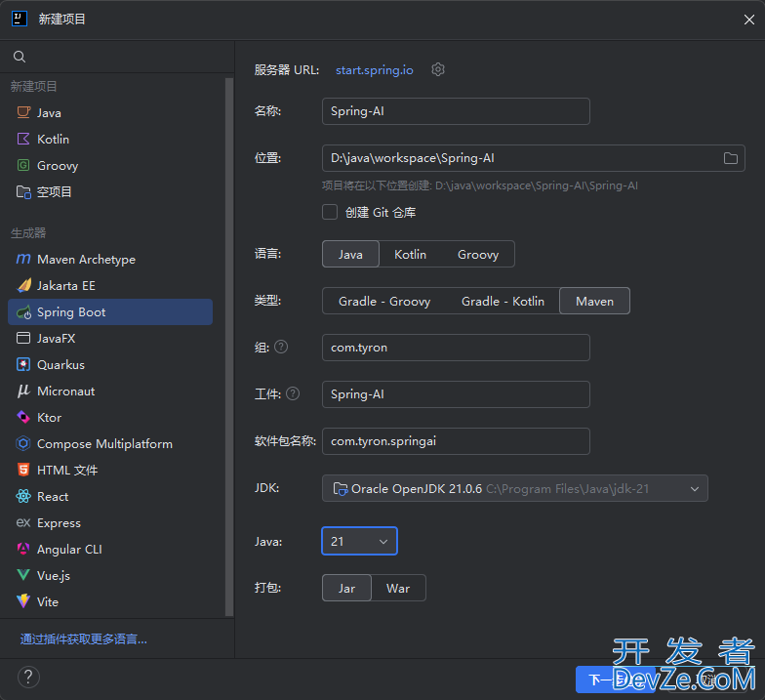The height and width of the screenshot is (700, 765).
Task: Close the 新建项目 dialog
Action: pos(749,20)
